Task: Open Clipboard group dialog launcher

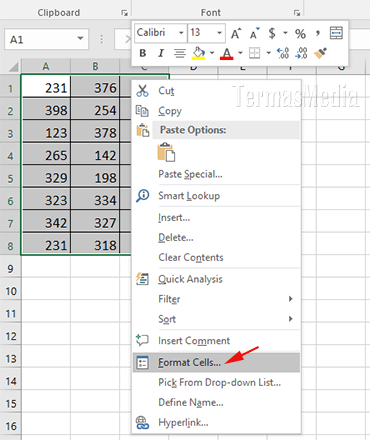Action: point(124,13)
